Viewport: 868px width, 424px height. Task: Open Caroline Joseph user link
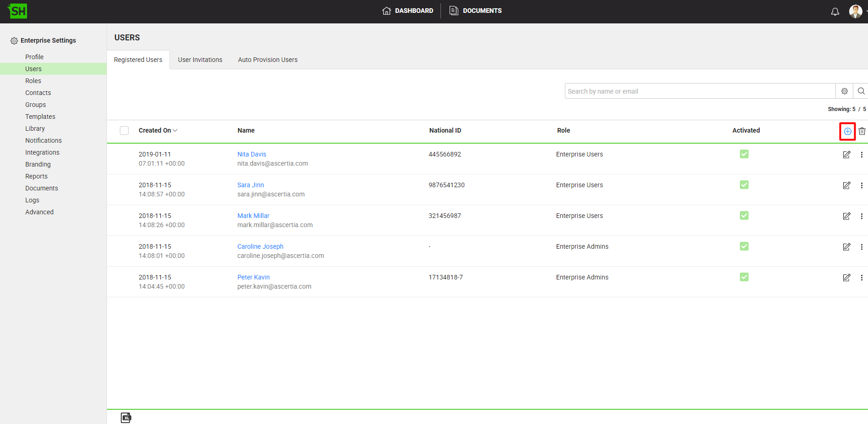coord(260,246)
